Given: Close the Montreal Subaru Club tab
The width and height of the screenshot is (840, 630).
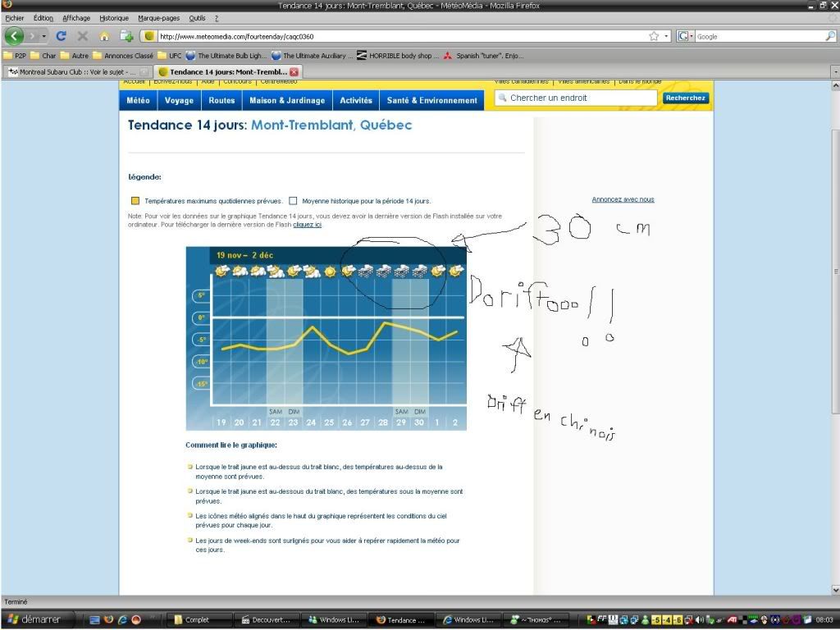Looking at the screenshot, I should click(x=144, y=72).
